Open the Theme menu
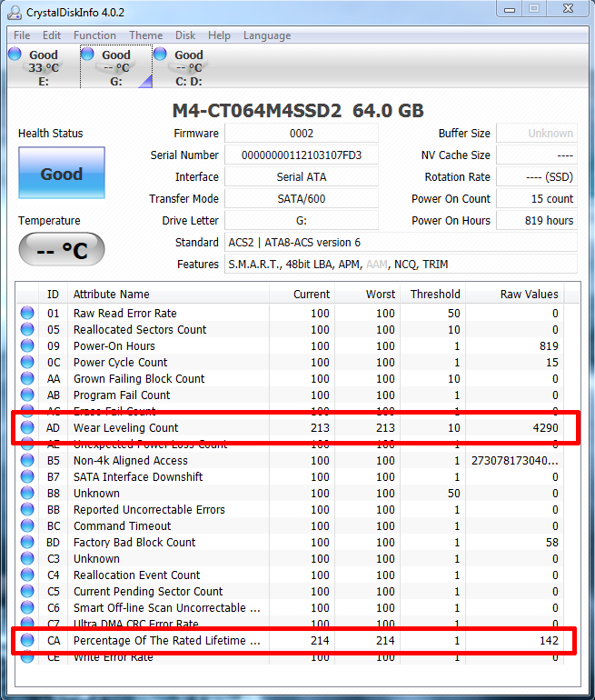This screenshot has height=700, width=595. tap(145, 35)
